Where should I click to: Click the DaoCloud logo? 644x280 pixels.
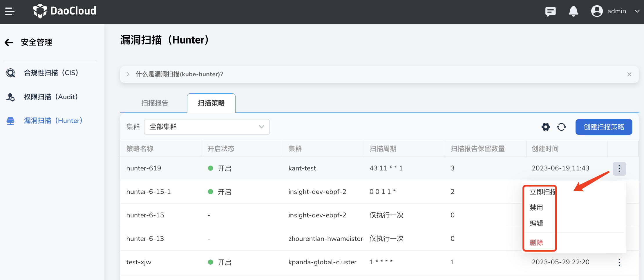tap(64, 11)
